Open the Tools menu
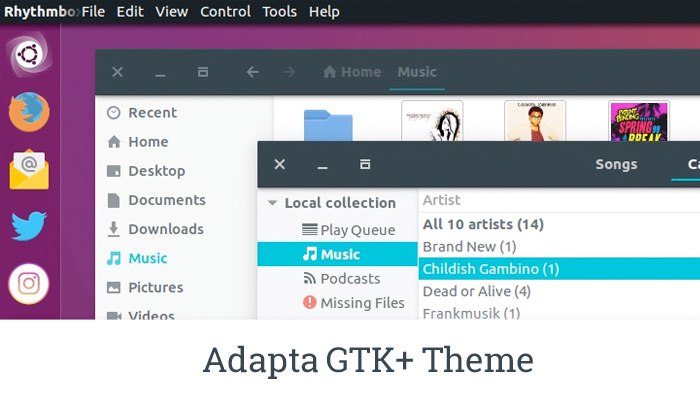 point(279,12)
